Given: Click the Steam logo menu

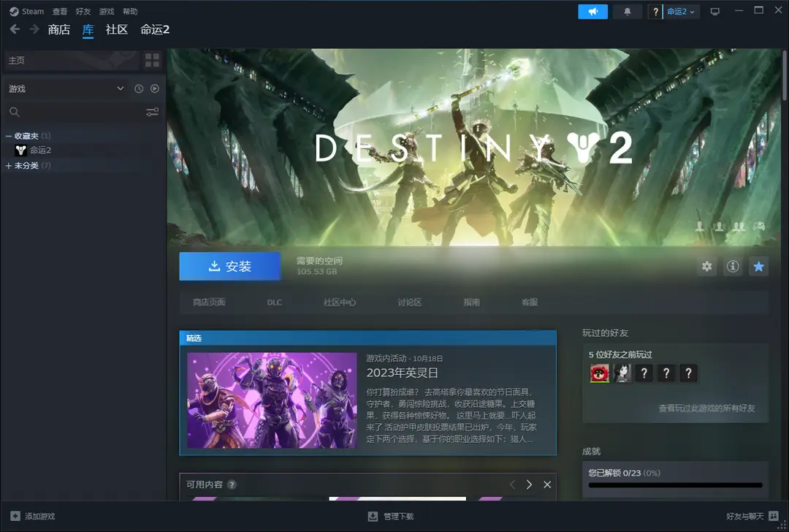Looking at the screenshot, I should tap(26, 11).
